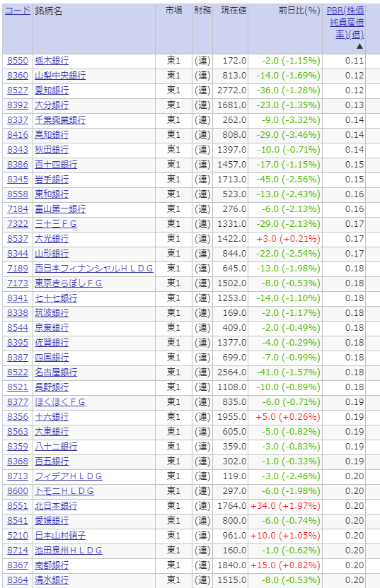
Task: Click 岩手銀行 price 1713.0
Action: [x=231, y=180]
